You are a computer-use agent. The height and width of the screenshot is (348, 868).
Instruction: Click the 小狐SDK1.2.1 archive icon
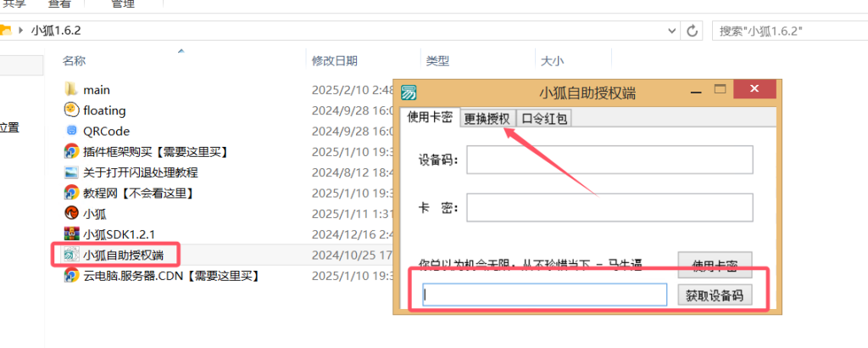click(x=71, y=234)
